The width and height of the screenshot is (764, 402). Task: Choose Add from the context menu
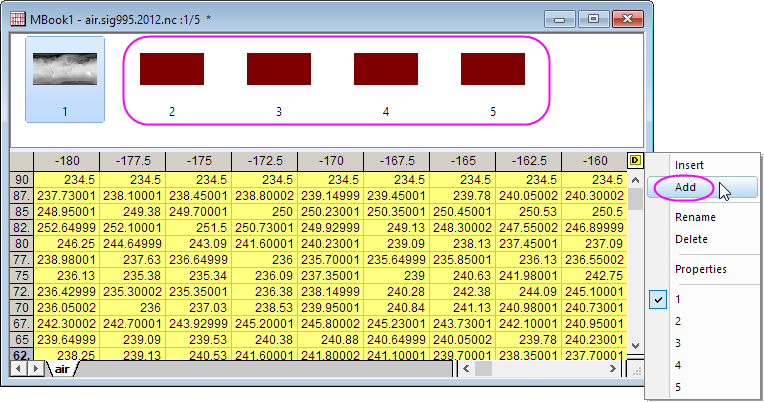click(x=686, y=187)
